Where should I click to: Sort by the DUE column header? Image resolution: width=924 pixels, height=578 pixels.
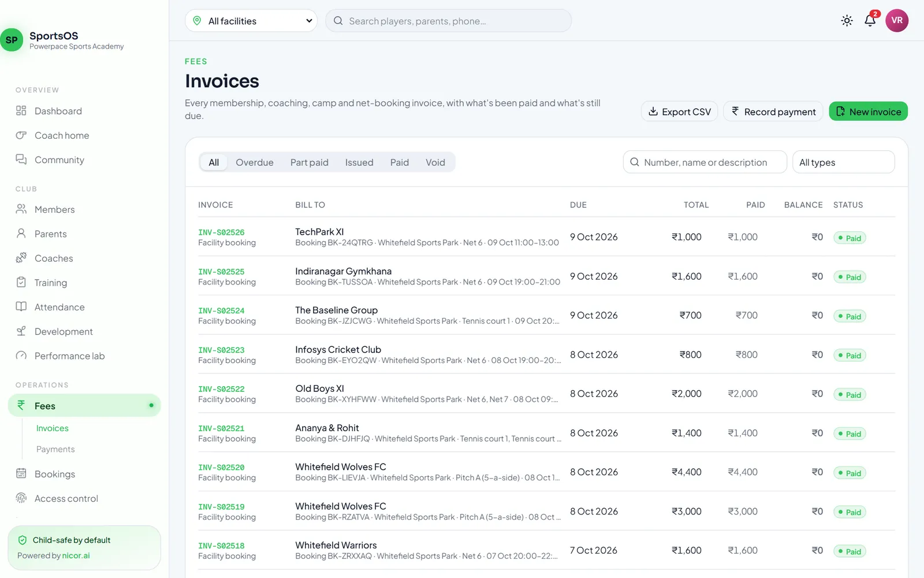[x=578, y=205]
